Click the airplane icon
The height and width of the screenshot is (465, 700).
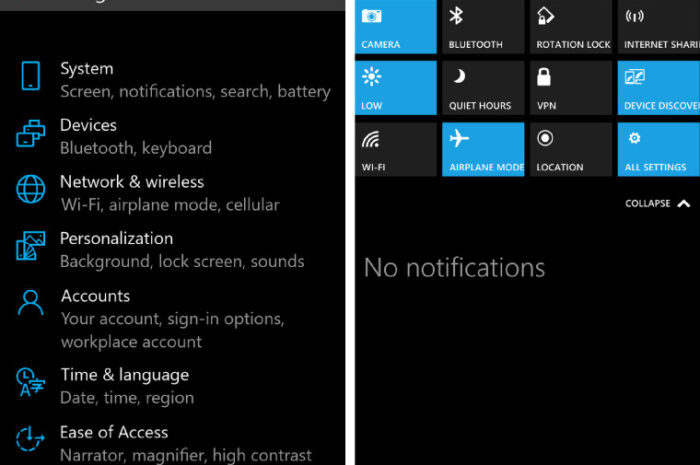pos(459,138)
